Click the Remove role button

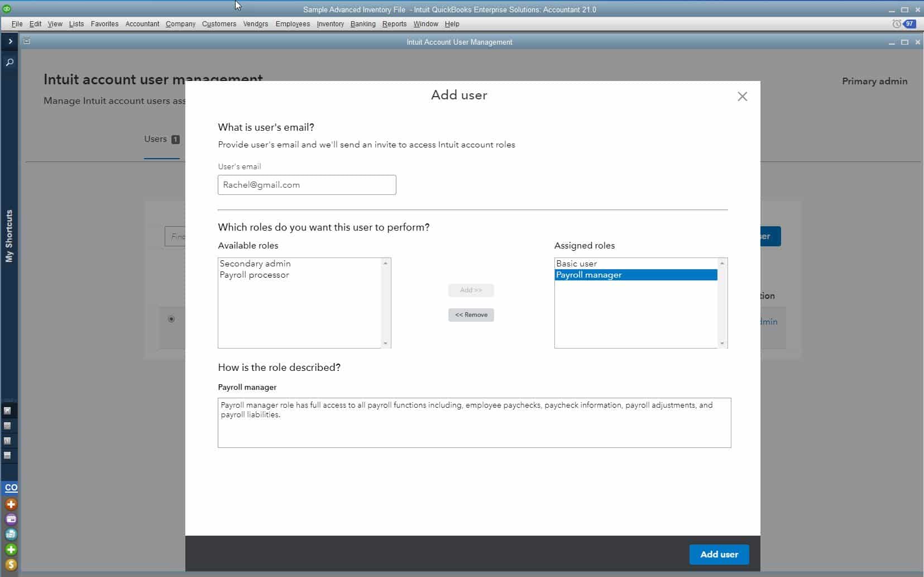pos(471,315)
